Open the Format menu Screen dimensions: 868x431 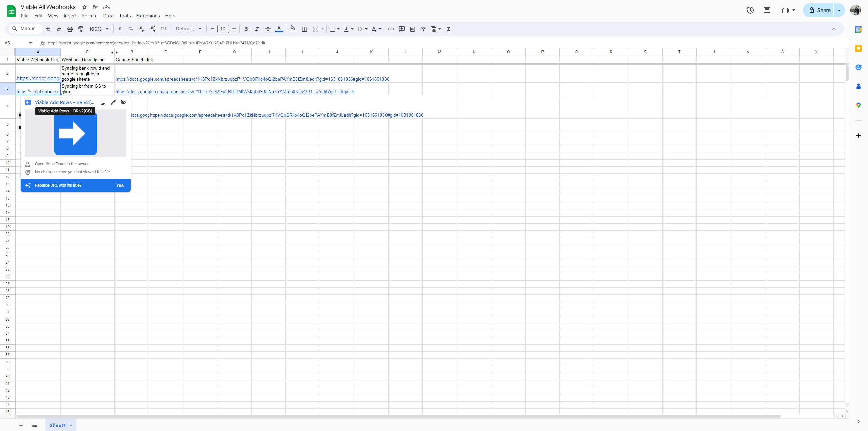pyautogui.click(x=90, y=16)
